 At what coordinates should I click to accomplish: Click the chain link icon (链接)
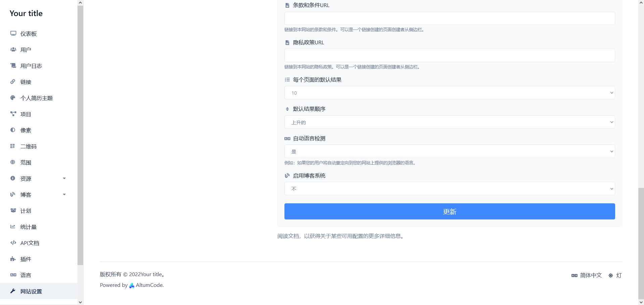(x=13, y=82)
